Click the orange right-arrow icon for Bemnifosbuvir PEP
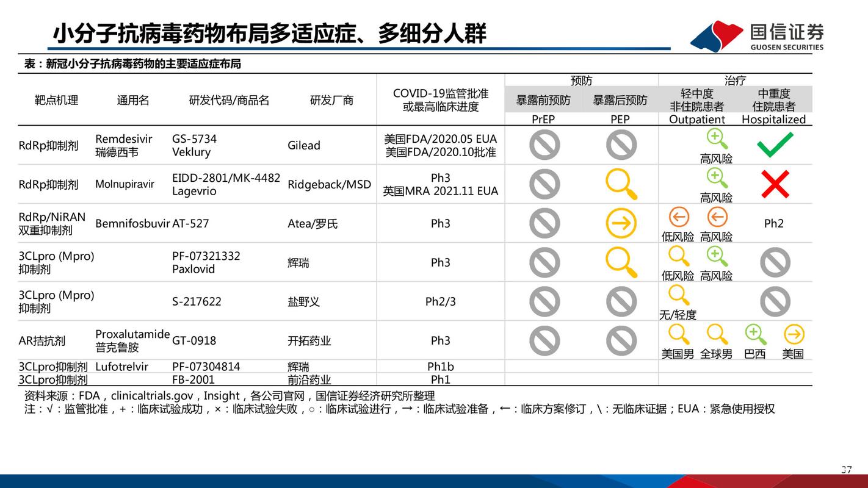Viewport: 868px width, 488px height. click(x=621, y=223)
